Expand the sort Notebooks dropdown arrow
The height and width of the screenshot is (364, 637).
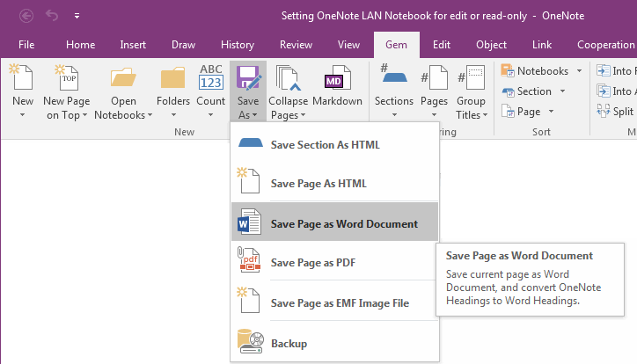coord(579,70)
